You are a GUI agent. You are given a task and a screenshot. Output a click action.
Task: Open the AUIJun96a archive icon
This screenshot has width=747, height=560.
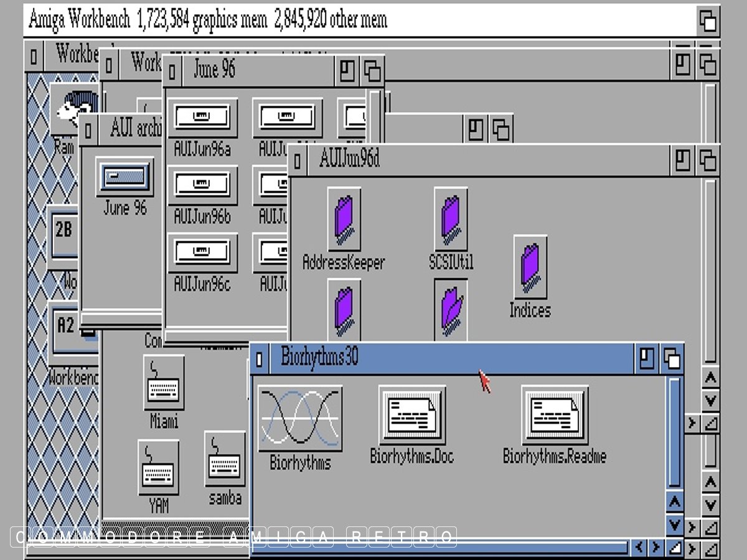[x=202, y=118]
